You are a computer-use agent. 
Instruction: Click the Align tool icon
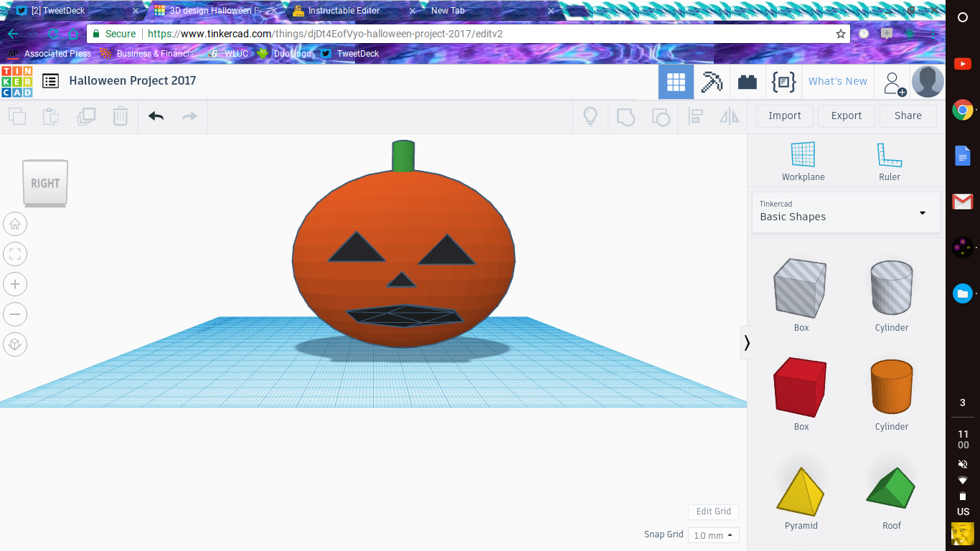point(695,116)
